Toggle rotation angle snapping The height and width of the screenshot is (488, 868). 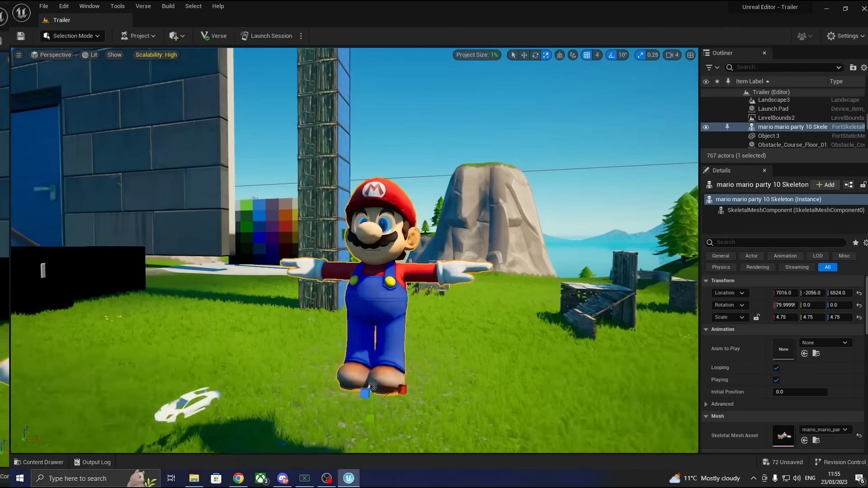(x=611, y=55)
